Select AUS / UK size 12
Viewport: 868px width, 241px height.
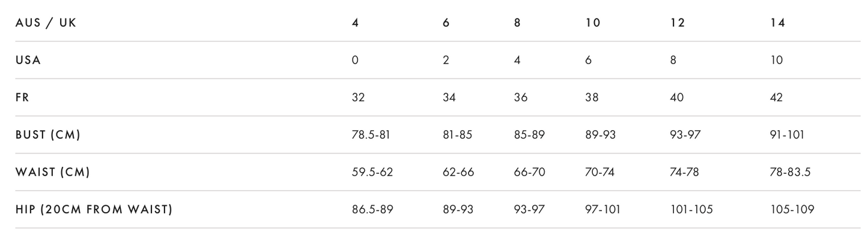(x=677, y=23)
